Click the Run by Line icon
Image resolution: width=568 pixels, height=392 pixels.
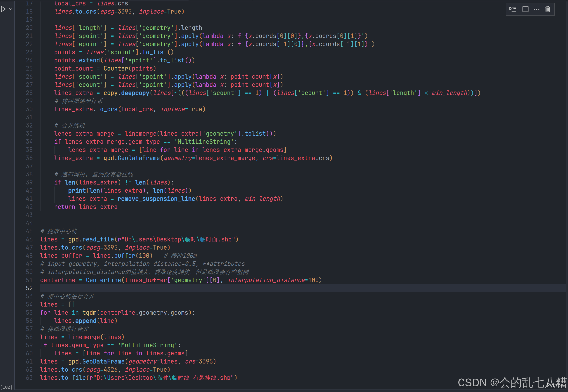tap(512, 9)
